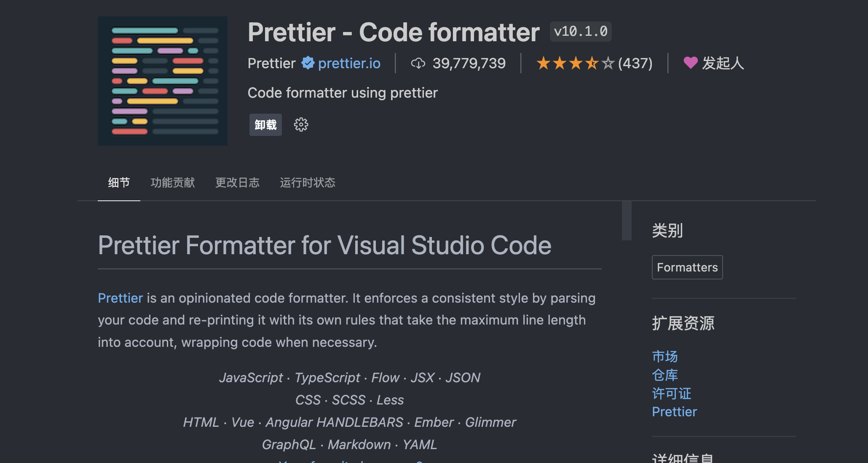Open the 更改日志 tab
Image resolution: width=868 pixels, height=463 pixels.
[237, 183]
